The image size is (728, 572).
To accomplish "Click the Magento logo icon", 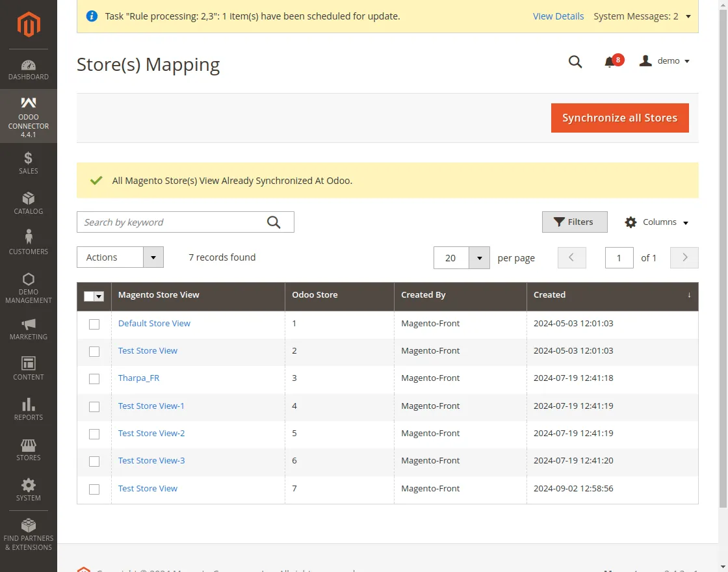I will [29, 25].
